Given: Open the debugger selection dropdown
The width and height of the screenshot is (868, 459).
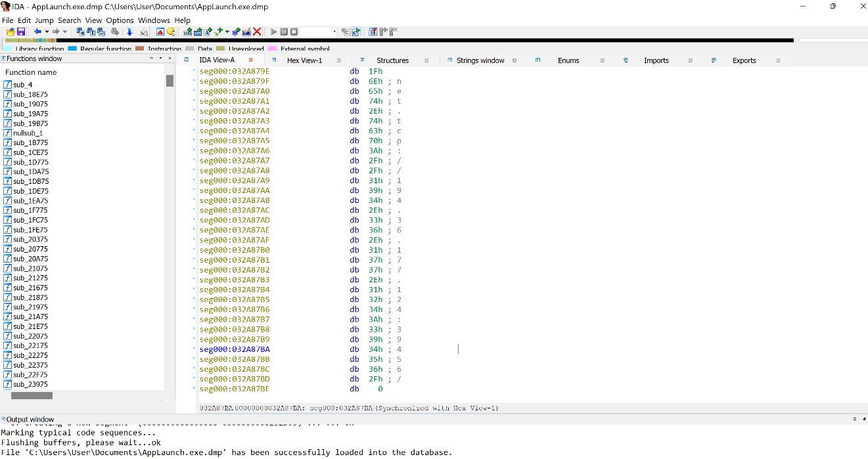Looking at the screenshot, I should pos(334,32).
